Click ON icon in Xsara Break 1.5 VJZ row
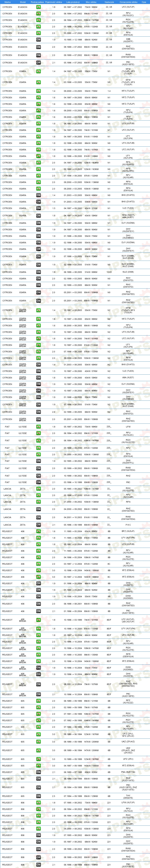This screenshot has height=868, width=150. 38,371
